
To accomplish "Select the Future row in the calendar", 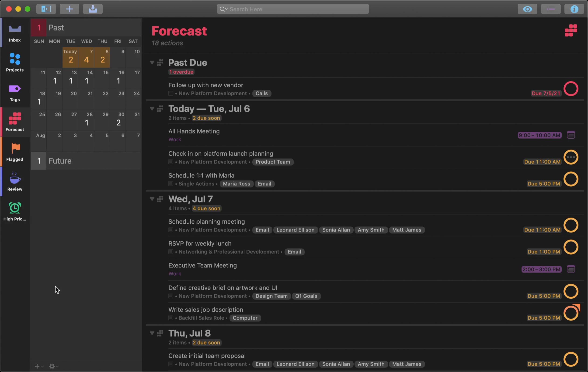I will tap(85, 161).
